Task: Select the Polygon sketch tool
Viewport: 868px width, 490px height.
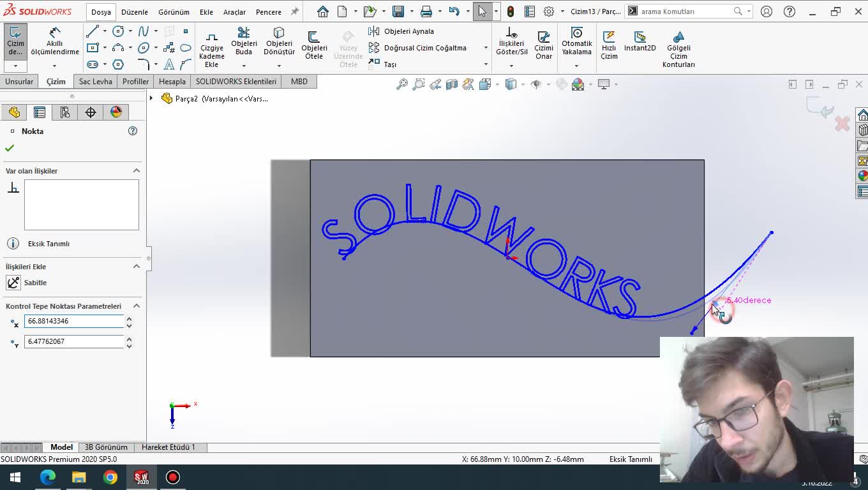Action: (x=118, y=64)
